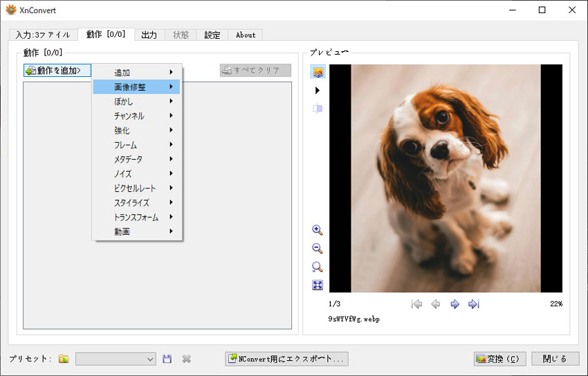Delete preset with X icon
Viewport: 588px width, 376px height.
[x=186, y=359]
